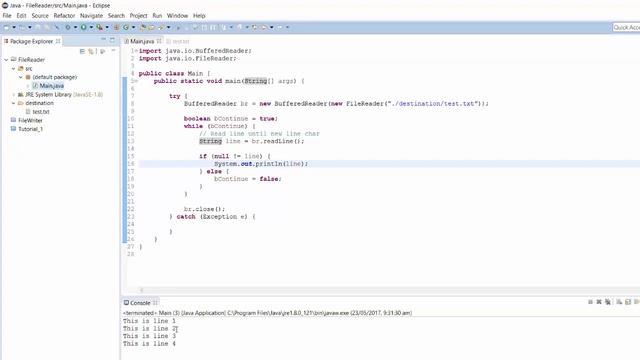Open the Navigate menu
Viewport: 640px width, 360px height.
click(91, 16)
